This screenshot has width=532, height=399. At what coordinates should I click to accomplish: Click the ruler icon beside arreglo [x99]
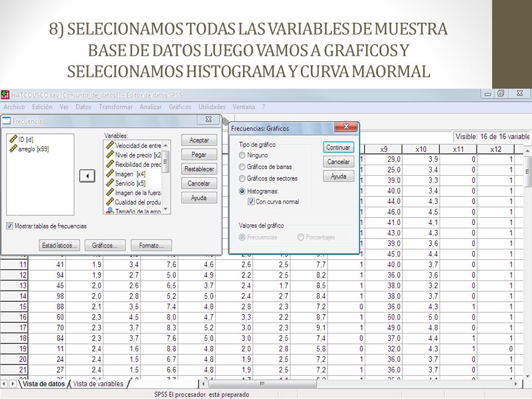click(x=13, y=149)
